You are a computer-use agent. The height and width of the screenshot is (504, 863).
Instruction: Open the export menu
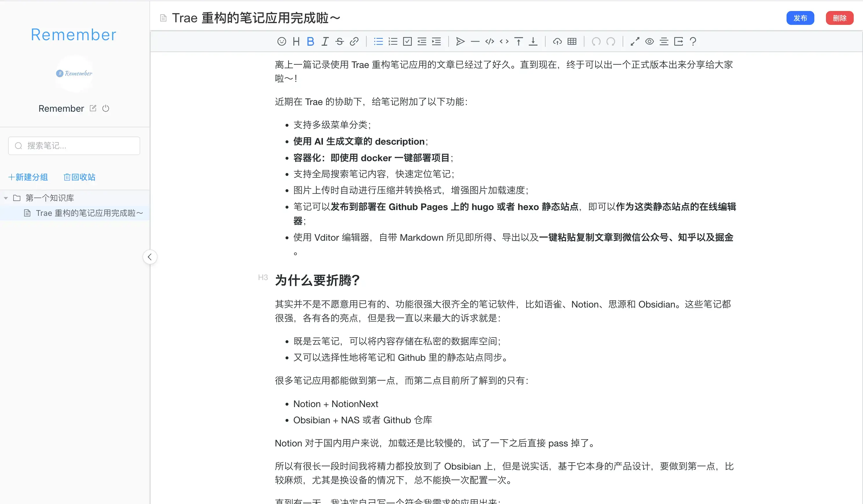coord(679,41)
